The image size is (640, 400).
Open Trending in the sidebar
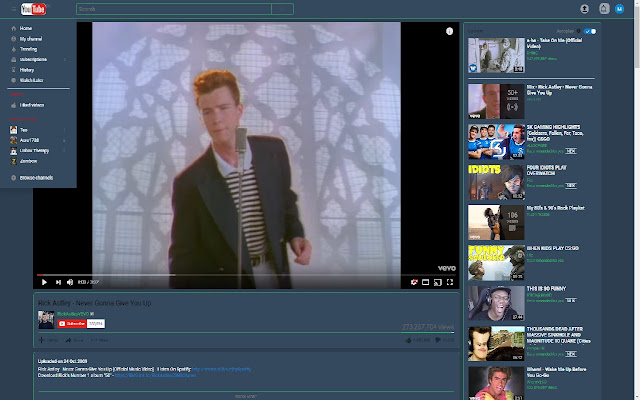[29, 49]
